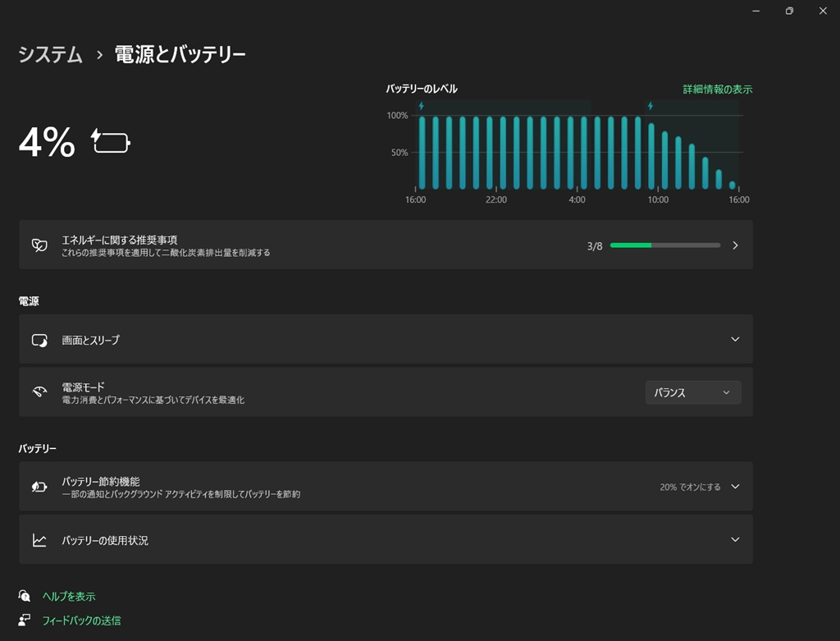840x641 pixels.
Task: Click the 電源とバッテリー page title
Action: 180,55
